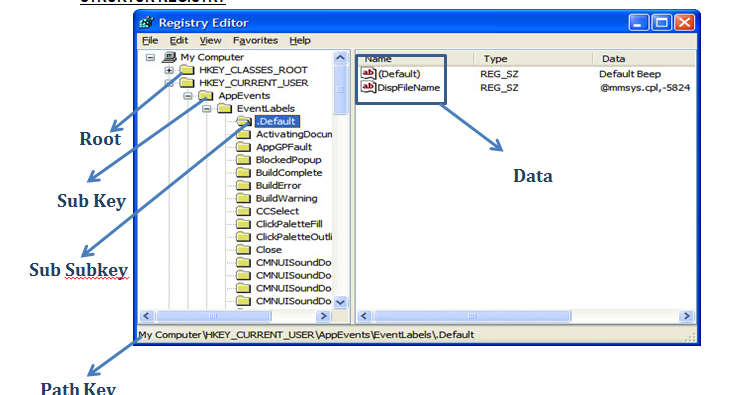Click the Close key folder icon

[x=243, y=250]
